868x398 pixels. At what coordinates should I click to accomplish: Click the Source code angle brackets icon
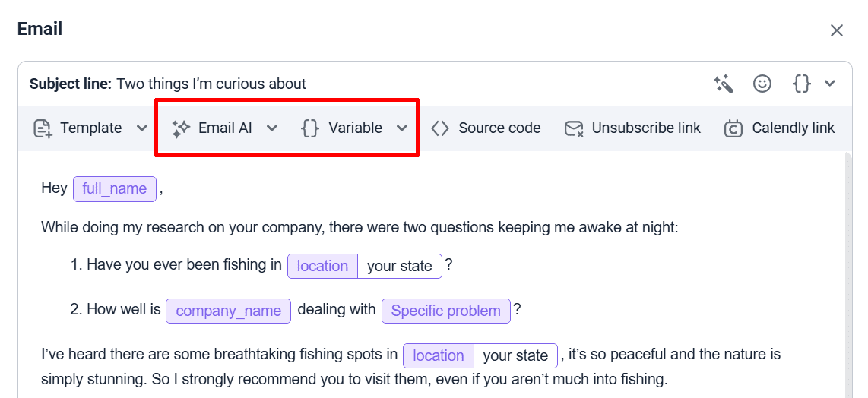[x=440, y=128]
